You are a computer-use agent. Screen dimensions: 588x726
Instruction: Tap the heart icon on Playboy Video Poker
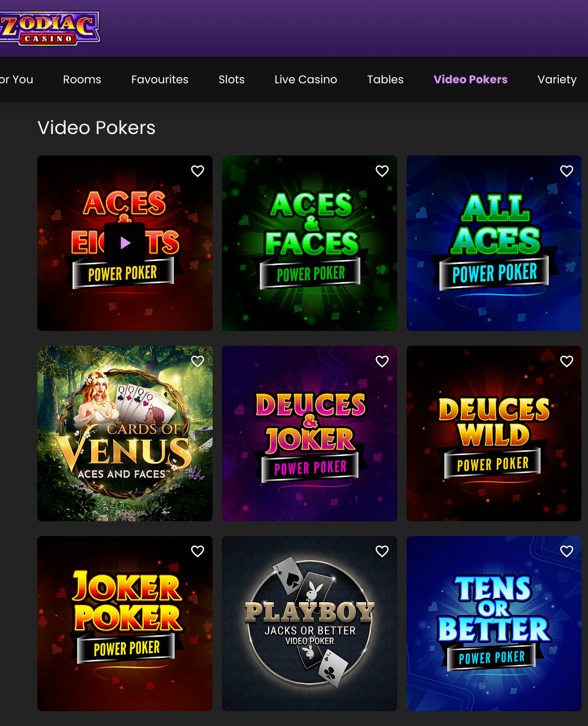tap(382, 551)
